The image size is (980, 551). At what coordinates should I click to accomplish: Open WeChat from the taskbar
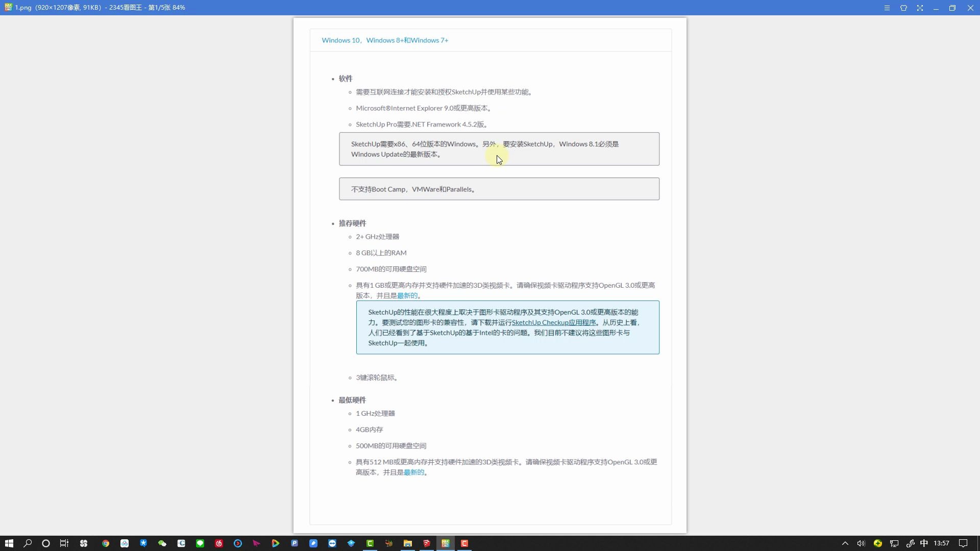[162, 543]
